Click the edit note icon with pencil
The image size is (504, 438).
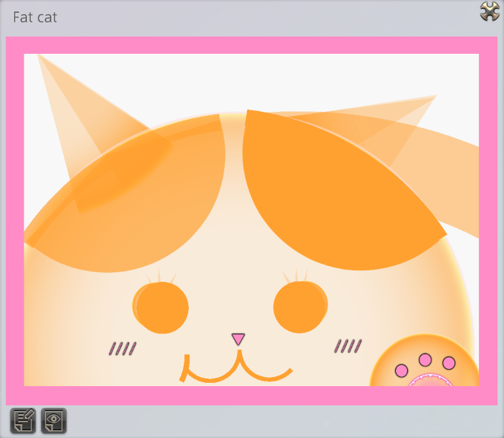tap(23, 421)
